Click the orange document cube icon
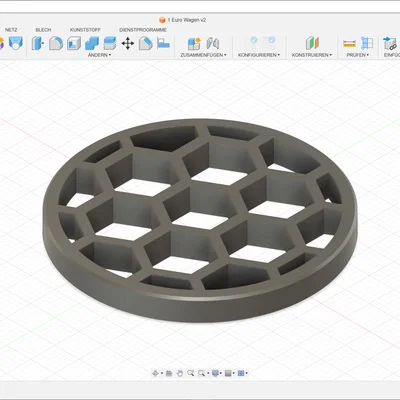 coord(162,20)
